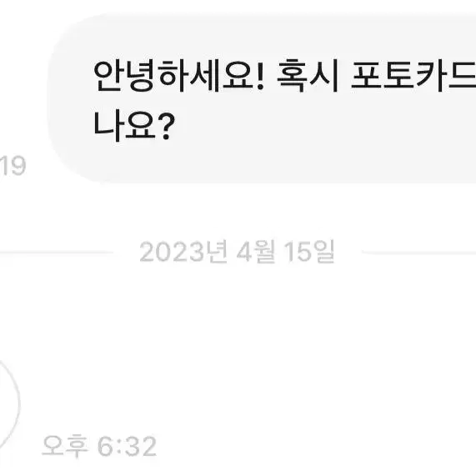The image size is (476, 476).
Task: Click the year 2023년 in the date separator
Action: (x=183, y=252)
